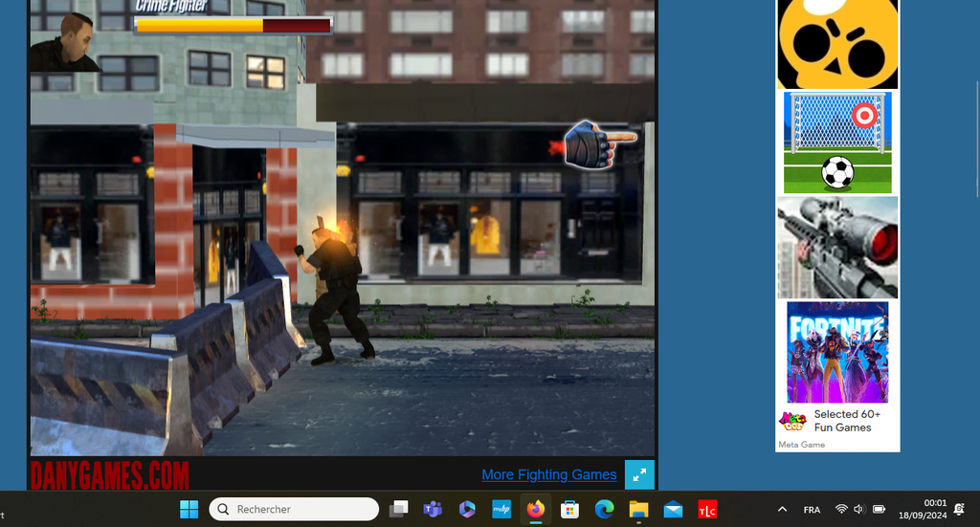Click the battery status tray icon
The image size is (980, 527).
(879, 510)
